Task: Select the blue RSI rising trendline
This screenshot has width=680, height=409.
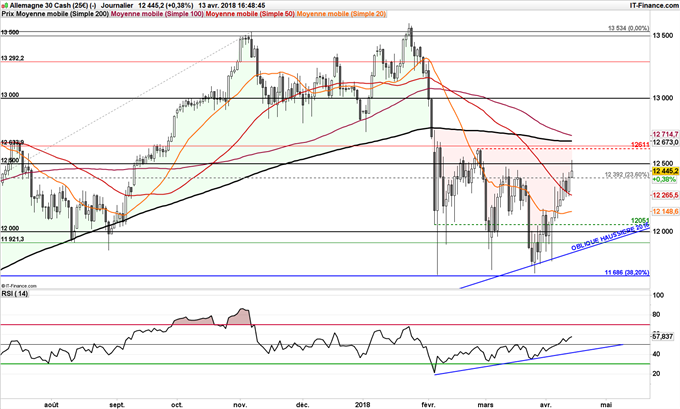Action: tap(528, 360)
